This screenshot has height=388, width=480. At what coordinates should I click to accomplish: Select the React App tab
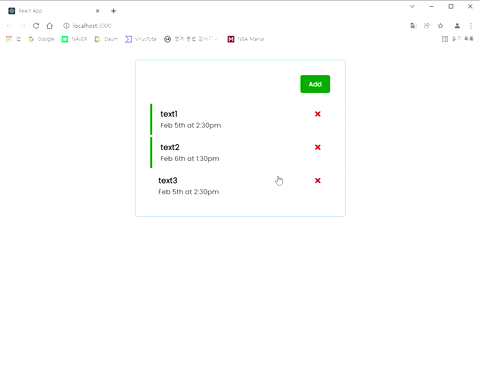53,11
